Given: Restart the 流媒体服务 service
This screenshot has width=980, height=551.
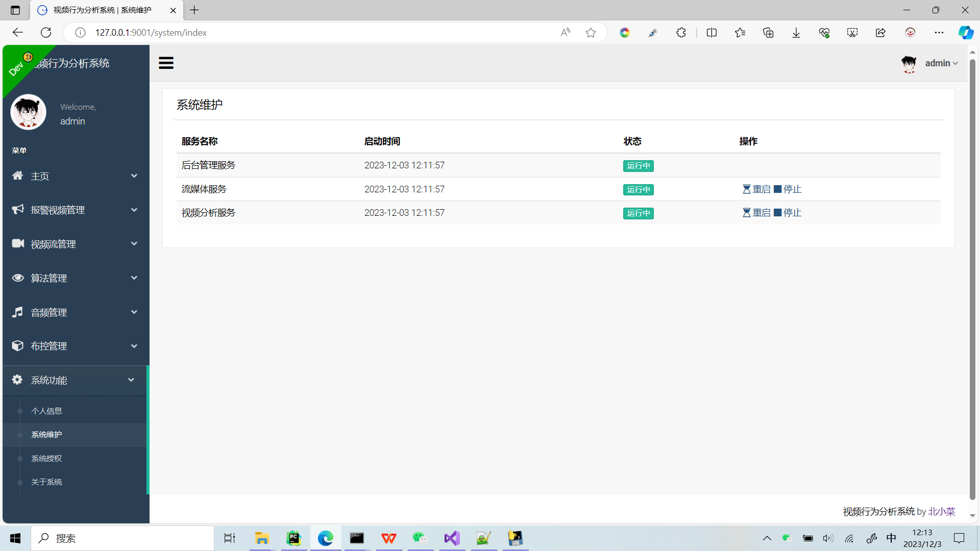Looking at the screenshot, I should tap(756, 189).
